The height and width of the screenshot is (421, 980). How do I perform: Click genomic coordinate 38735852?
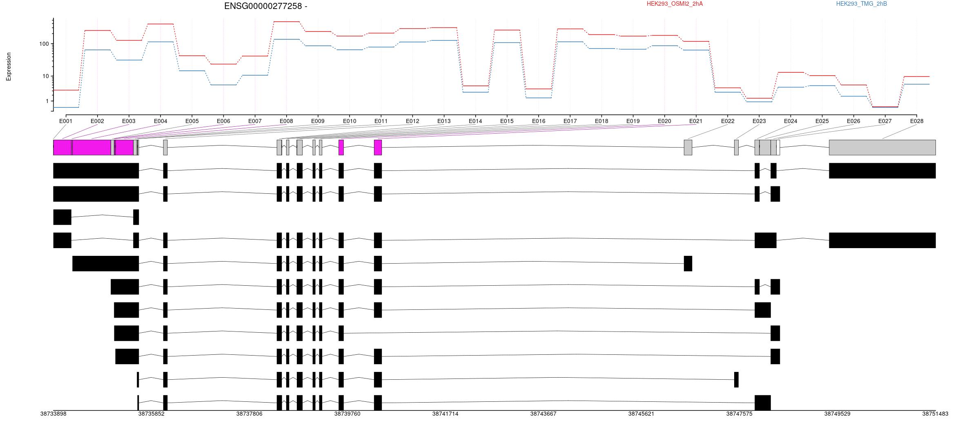[x=151, y=414]
